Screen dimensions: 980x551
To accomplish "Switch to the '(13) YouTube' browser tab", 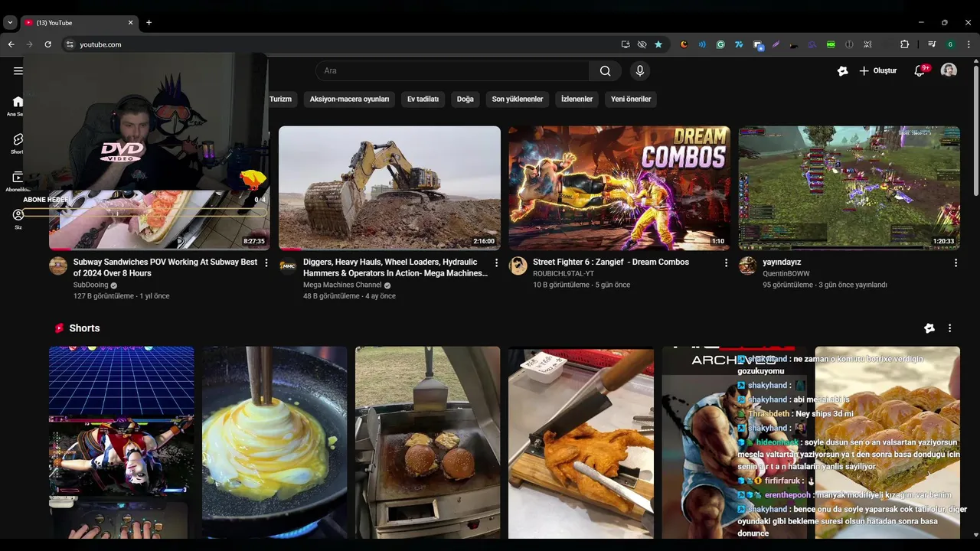I will tap(78, 23).
